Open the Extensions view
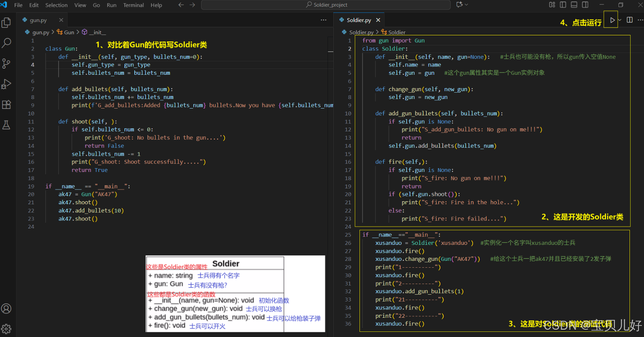 (6, 105)
